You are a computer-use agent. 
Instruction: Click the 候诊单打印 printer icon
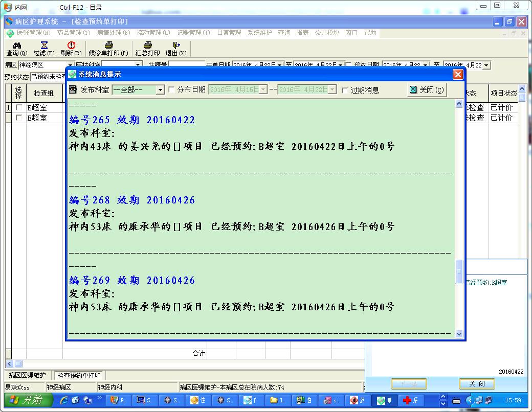(108, 45)
